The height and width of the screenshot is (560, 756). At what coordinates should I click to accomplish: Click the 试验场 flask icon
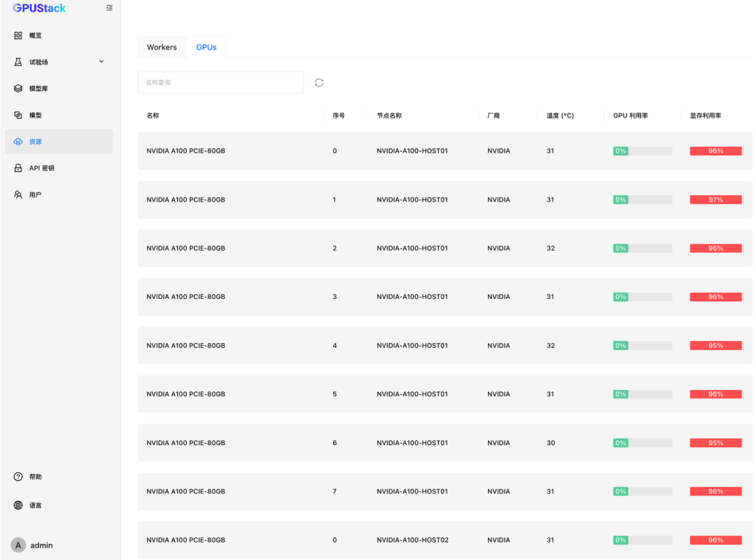[18, 62]
